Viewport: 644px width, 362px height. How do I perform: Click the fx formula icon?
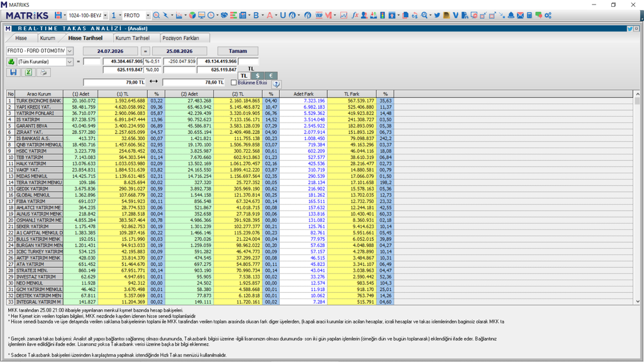355,15
